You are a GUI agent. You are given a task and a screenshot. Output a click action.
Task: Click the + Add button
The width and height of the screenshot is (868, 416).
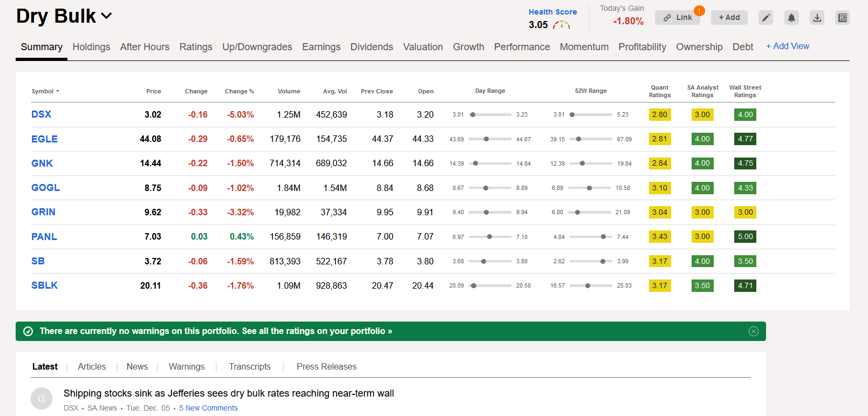pyautogui.click(x=729, y=18)
